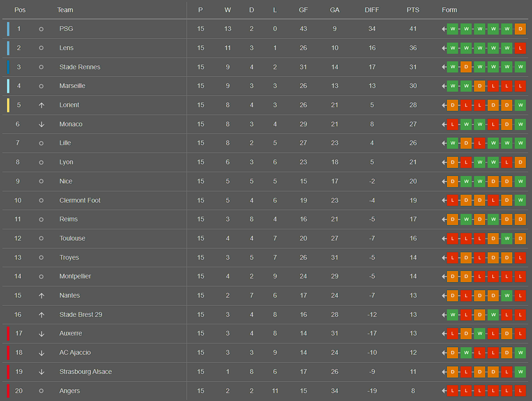The height and width of the screenshot is (401, 532).
Task: Click Marseille's orange D form badge
Action: (480, 86)
